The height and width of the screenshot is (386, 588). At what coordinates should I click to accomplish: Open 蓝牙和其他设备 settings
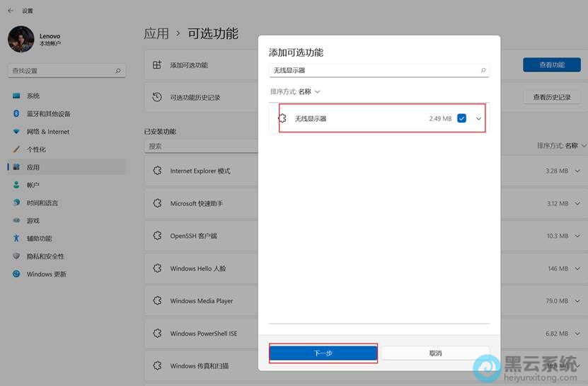pyautogui.click(x=67, y=114)
